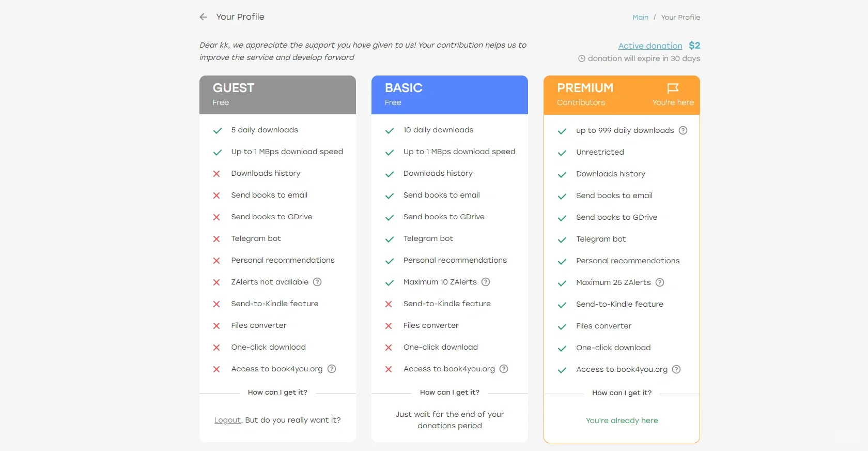Click the Logout link in Guest plan

(x=227, y=420)
